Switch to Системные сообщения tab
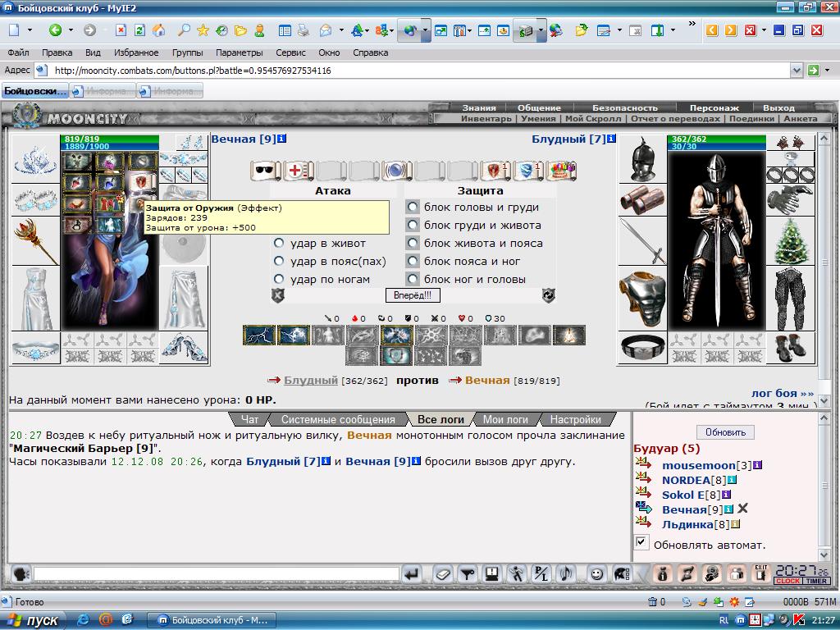Screen dimensions: 840x630 click(x=338, y=419)
